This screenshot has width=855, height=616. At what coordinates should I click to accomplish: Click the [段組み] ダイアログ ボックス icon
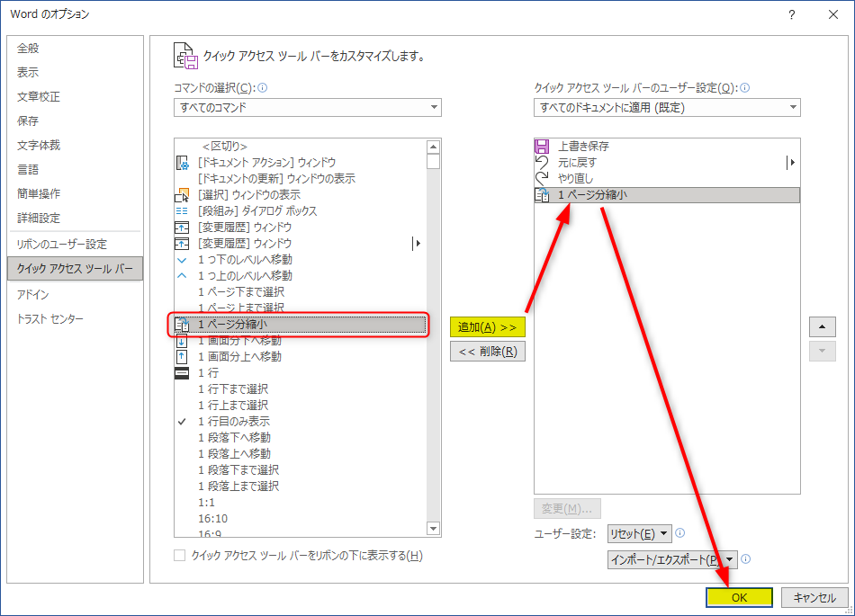click(182, 210)
